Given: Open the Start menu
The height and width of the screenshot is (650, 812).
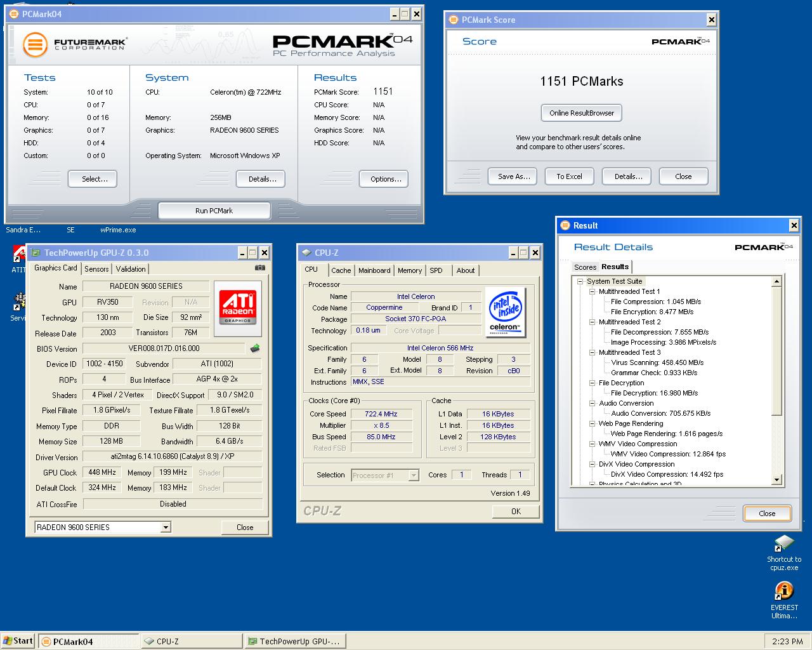Looking at the screenshot, I should 18,640.
